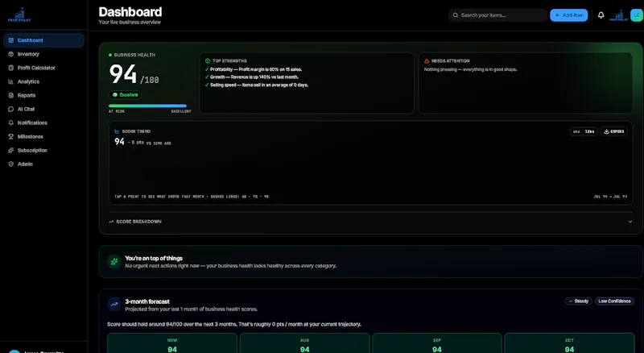The image size is (644, 353).
Task: Click the Excellent status badge
Action: click(125, 95)
